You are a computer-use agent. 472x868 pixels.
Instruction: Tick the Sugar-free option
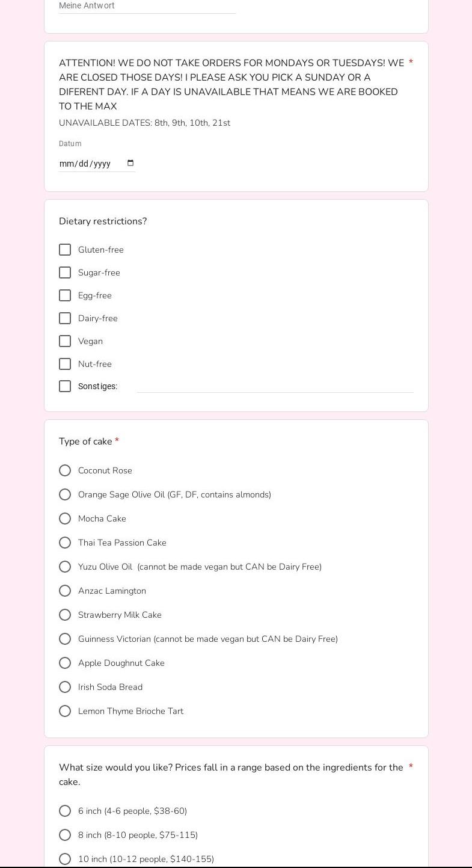[x=65, y=272]
